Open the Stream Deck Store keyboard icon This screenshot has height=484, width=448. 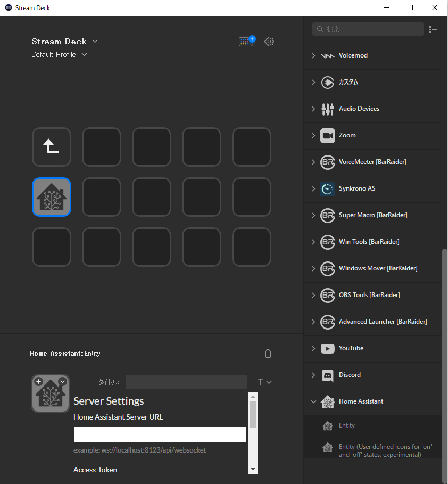(x=247, y=41)
